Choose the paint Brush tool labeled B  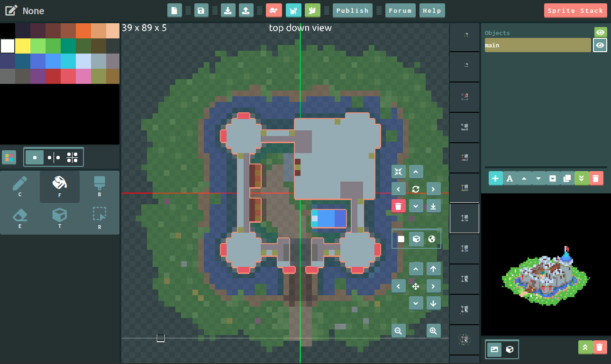100,186
